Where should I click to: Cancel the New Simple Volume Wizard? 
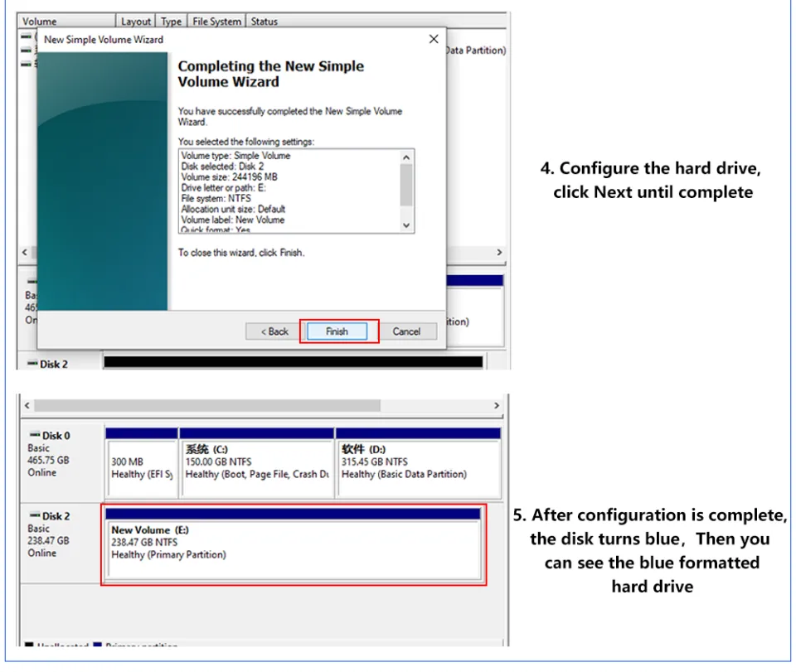(407, 331)
